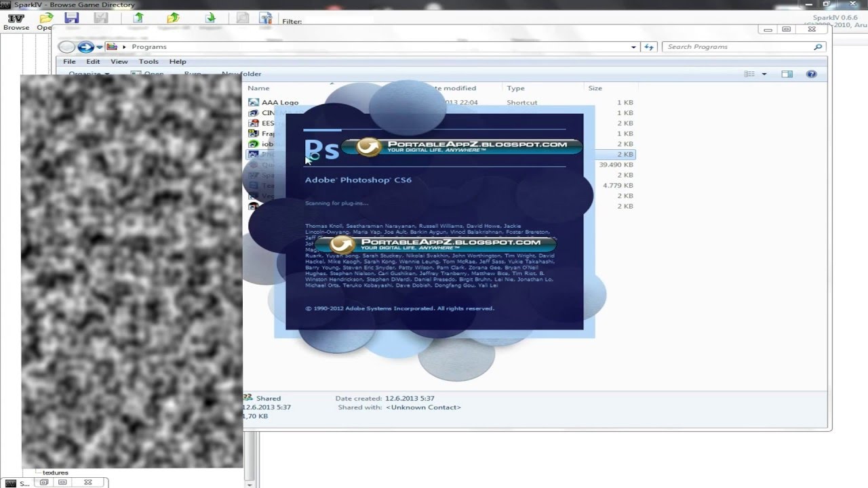Screen dimensions: 868x488
Task: Click the Explorer help question mark icon
Action: point(811,74)
